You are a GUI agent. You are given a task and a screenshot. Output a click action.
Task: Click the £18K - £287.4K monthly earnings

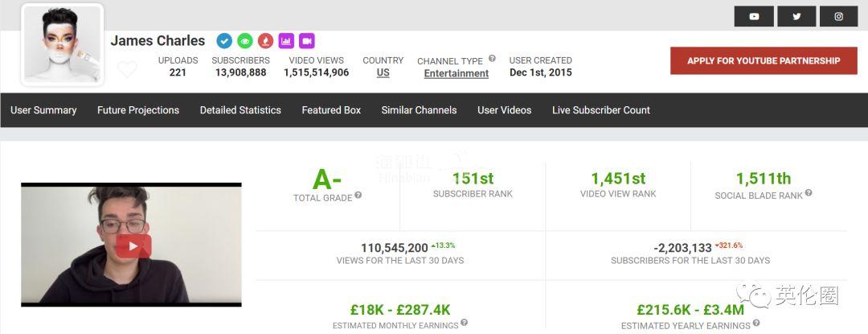pyautogui.click(x=400, y=309)
